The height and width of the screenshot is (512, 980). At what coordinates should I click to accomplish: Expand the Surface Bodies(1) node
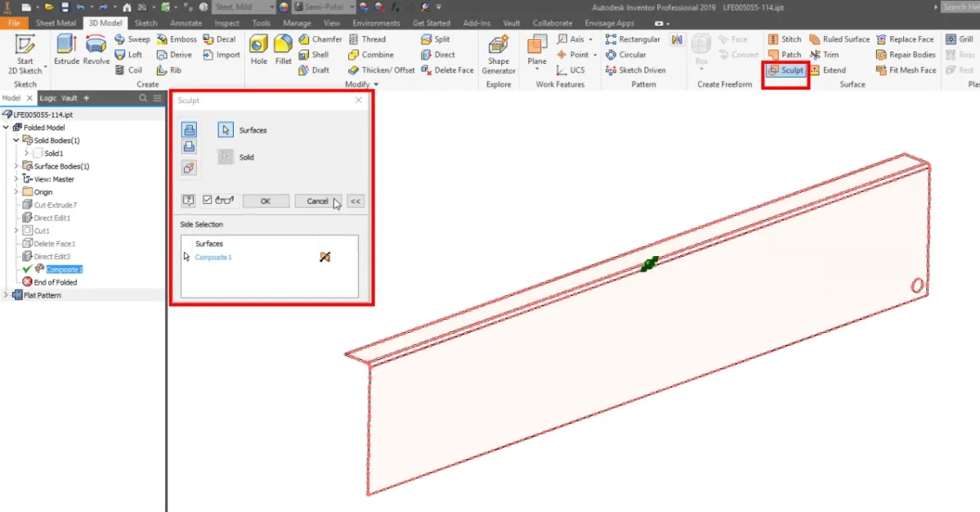pyautogui.click(x=16, y=166)
